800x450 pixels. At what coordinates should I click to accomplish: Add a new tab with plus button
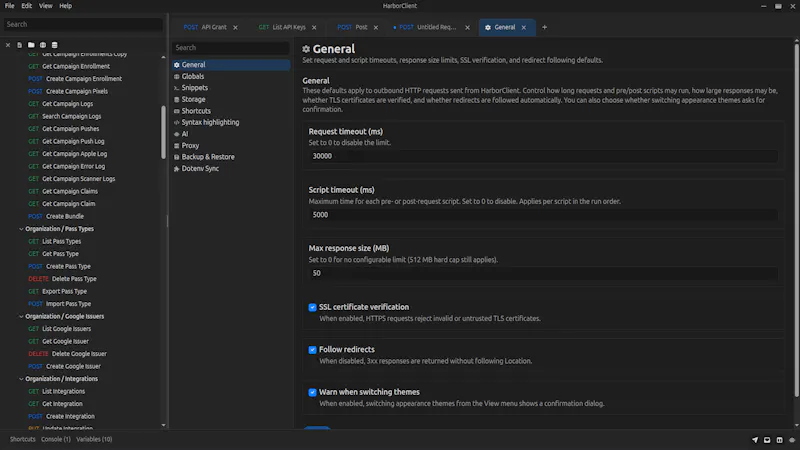[x=544, y=28]
